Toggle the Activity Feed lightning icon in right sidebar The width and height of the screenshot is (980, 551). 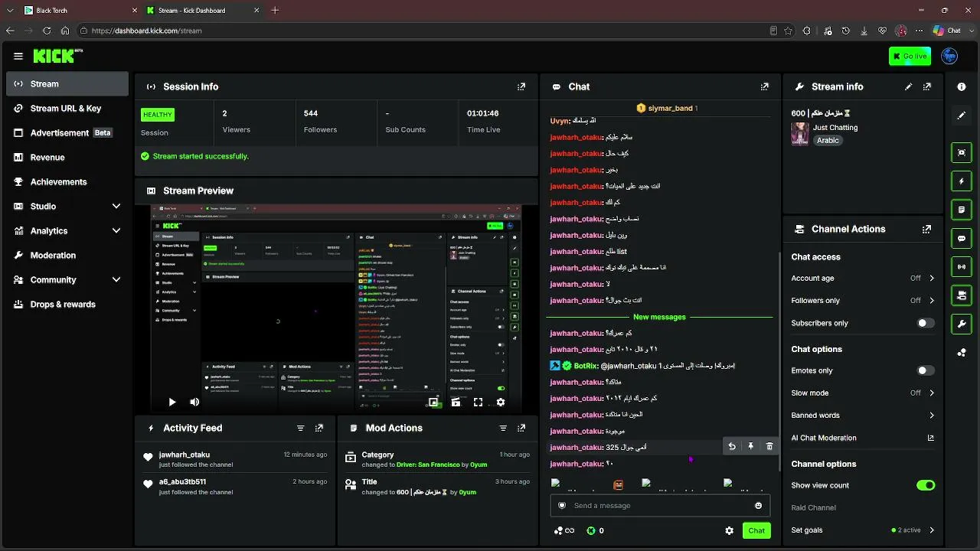click(962, 181)
